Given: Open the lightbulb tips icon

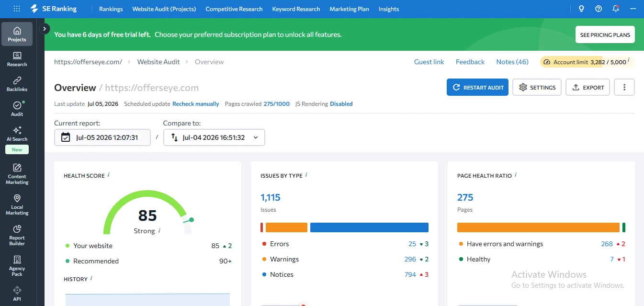Looking at the screenshot, I should pyautogui.click(x=581, y=9).
